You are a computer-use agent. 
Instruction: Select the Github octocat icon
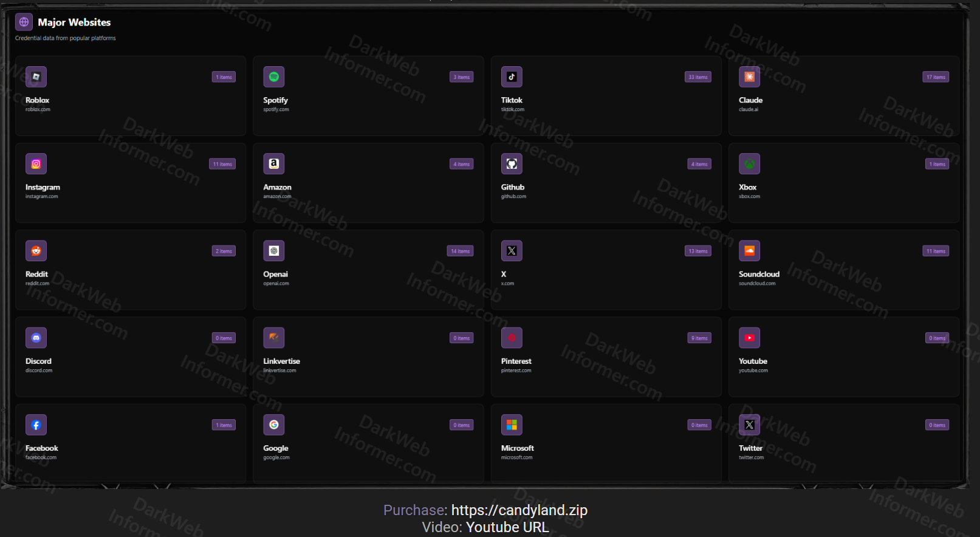[512, 164]
